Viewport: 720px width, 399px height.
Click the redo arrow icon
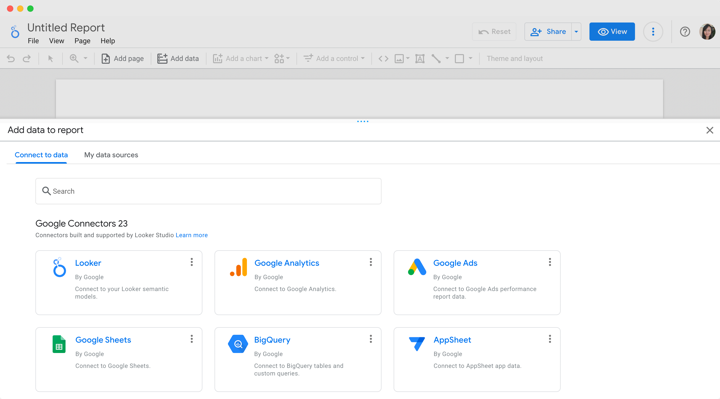coord(27,59)
